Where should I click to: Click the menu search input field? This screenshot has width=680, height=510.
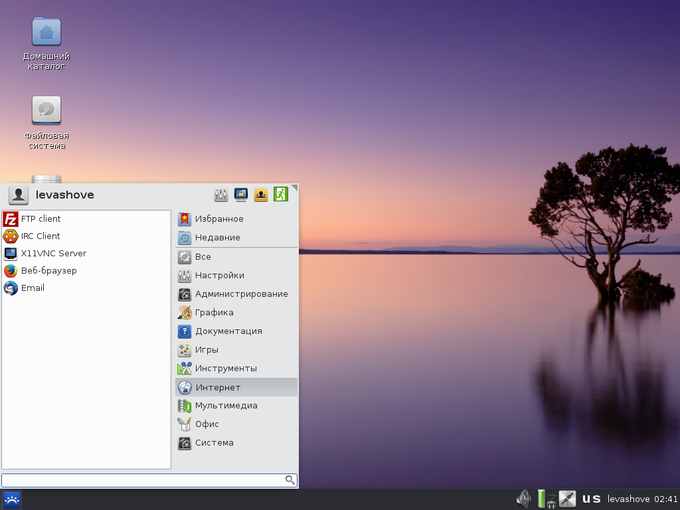pos(149,480)
